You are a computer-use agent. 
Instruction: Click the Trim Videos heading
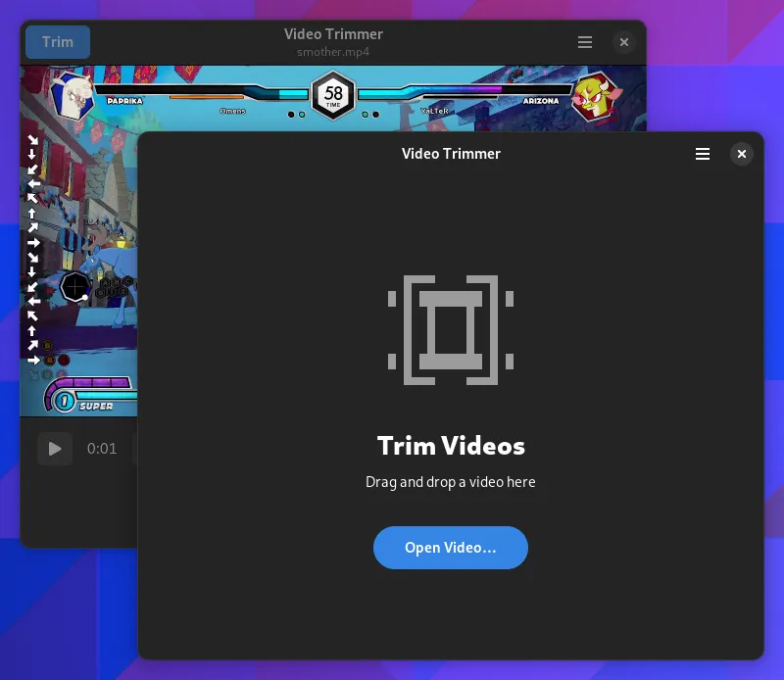click(x=451, y=446)
